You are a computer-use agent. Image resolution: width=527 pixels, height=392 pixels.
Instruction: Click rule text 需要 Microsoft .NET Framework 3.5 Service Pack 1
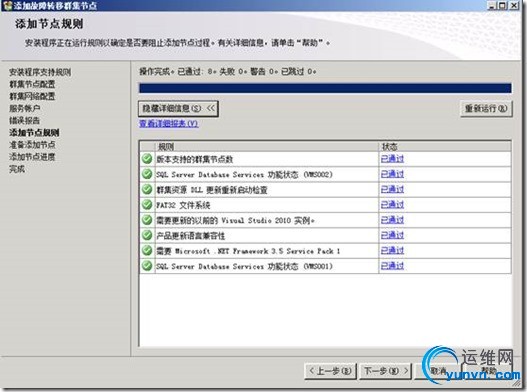click(x=248, y=251)
